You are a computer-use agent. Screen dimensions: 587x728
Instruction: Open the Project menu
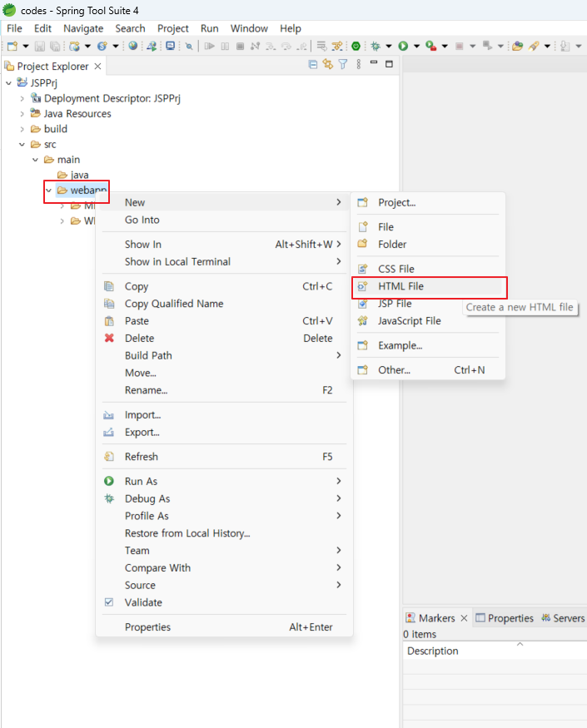click(x=173, y=28)
